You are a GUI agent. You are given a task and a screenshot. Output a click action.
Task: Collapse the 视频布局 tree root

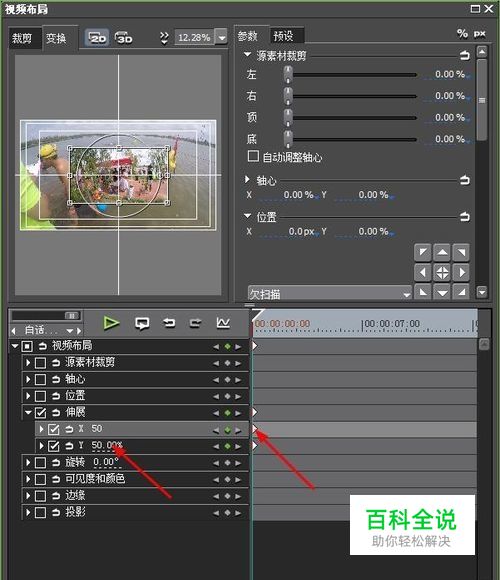(15, 346)
